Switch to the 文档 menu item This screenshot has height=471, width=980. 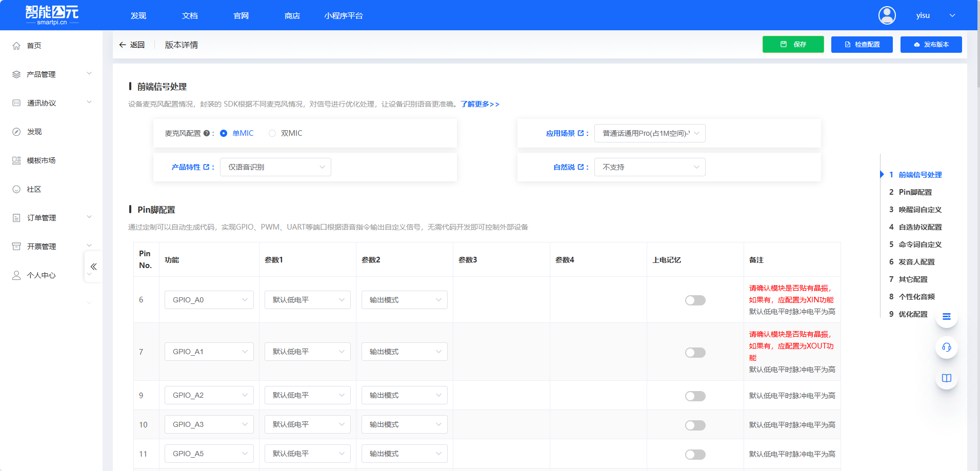[189, 15]
